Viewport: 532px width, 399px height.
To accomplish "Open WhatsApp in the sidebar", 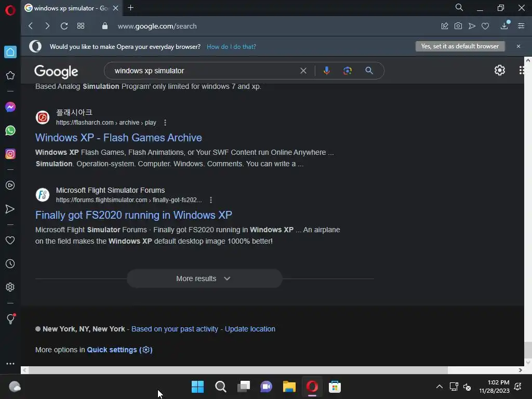I will tap(10, 130).
